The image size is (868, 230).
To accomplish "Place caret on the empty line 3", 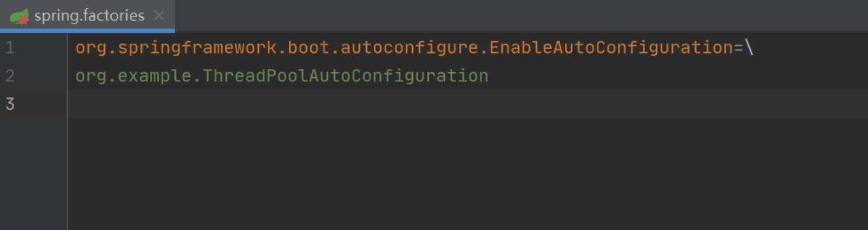I will click(x=468, y=104).
